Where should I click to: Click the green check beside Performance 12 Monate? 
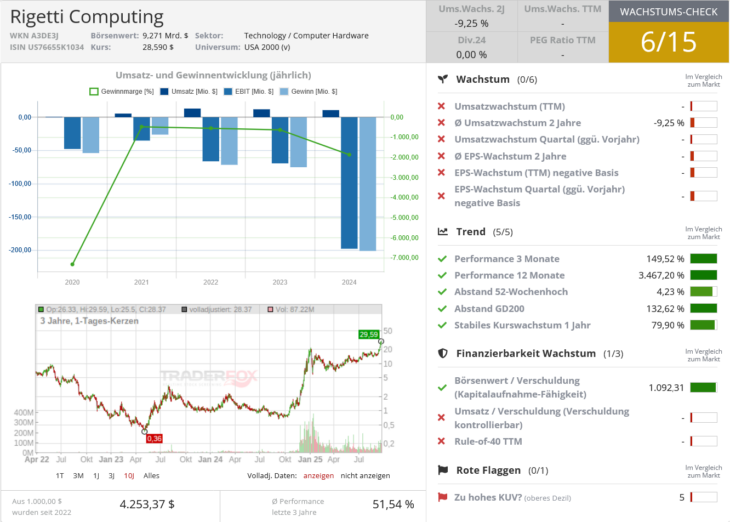pyautogui.click(x=442, y=275)
